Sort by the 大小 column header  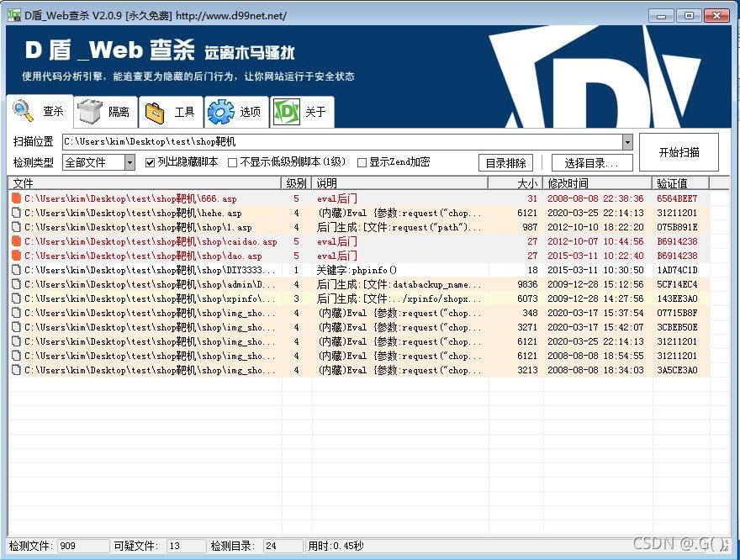515,183
